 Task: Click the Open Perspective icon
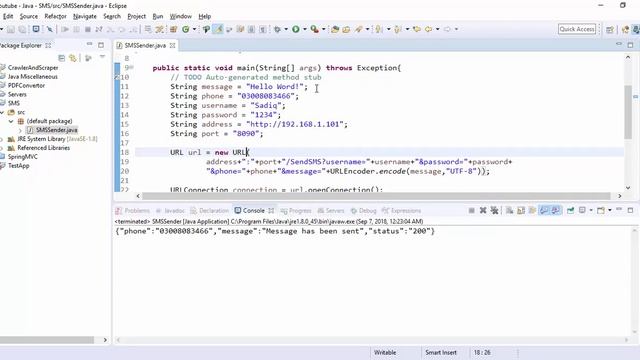pos(610,29)
